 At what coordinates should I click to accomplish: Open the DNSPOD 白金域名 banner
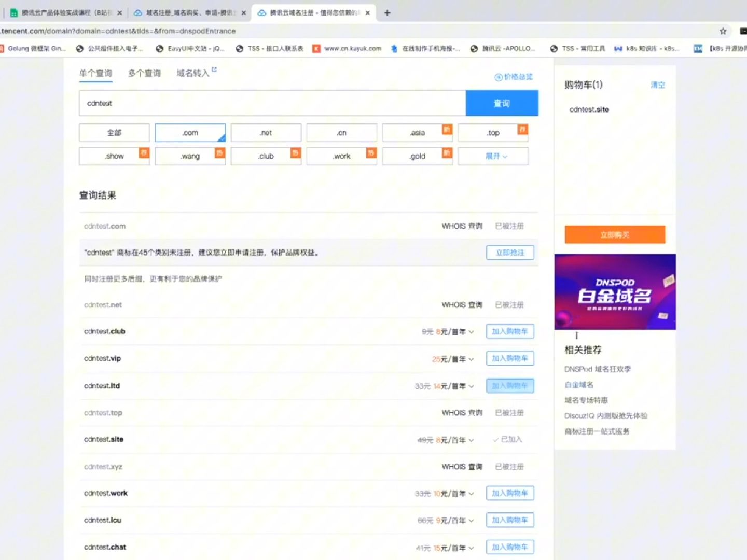click(615, 292)
